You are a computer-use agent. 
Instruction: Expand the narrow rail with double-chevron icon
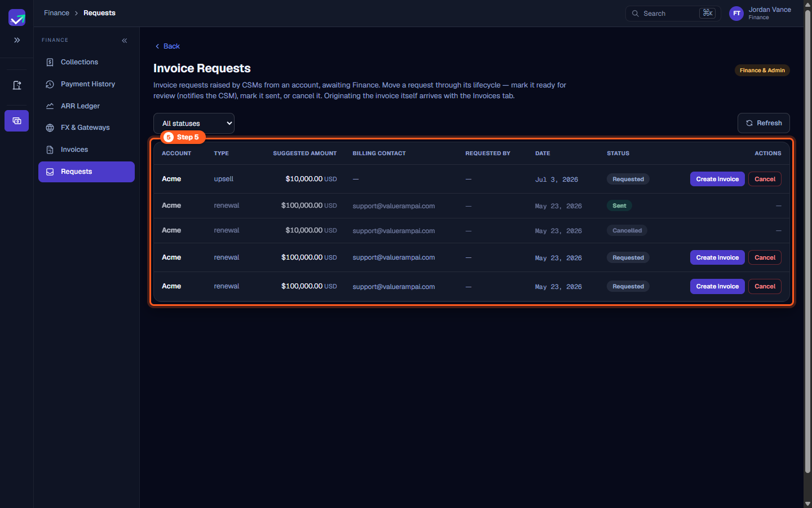pos(17,40)
